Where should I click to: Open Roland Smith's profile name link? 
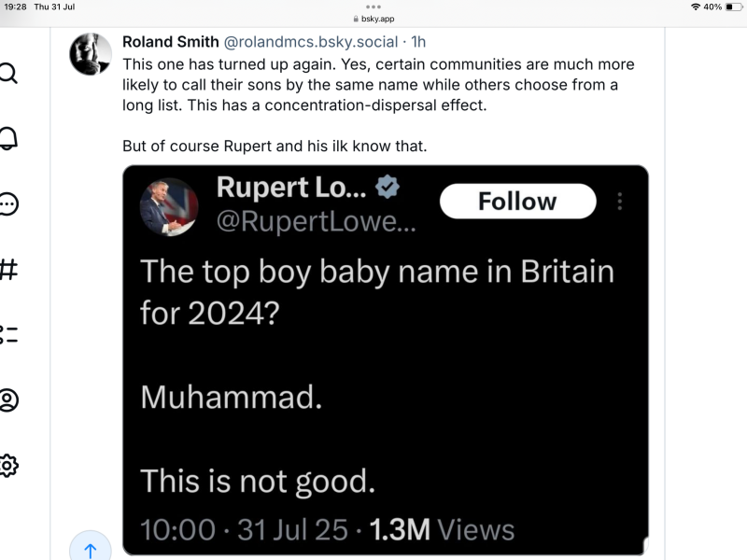pyautogui.click(x=168, y=42)
